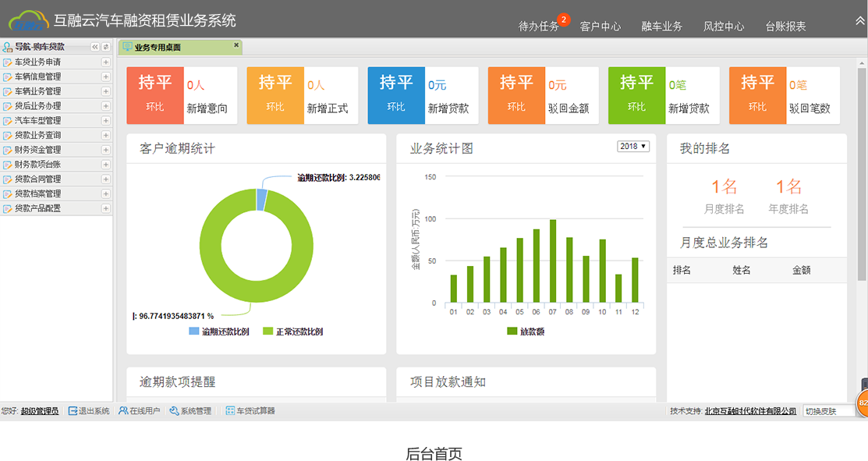
Task: Expand the 财务资金管理 plus button
Action: point(105,150)
